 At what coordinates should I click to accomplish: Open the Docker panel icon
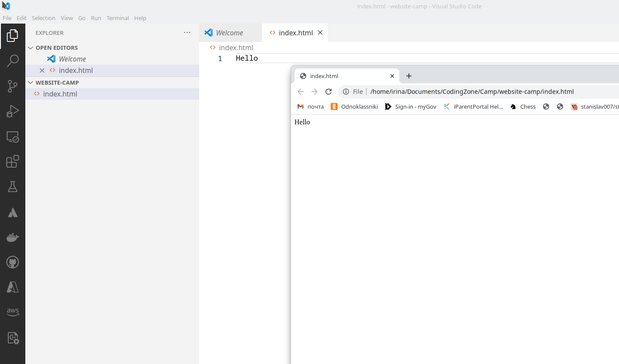click(13, 237)
